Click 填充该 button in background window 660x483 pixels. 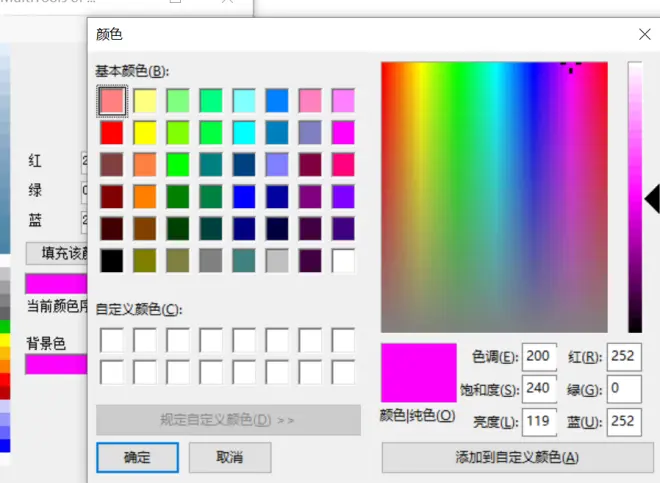click(x=57, y=253)
